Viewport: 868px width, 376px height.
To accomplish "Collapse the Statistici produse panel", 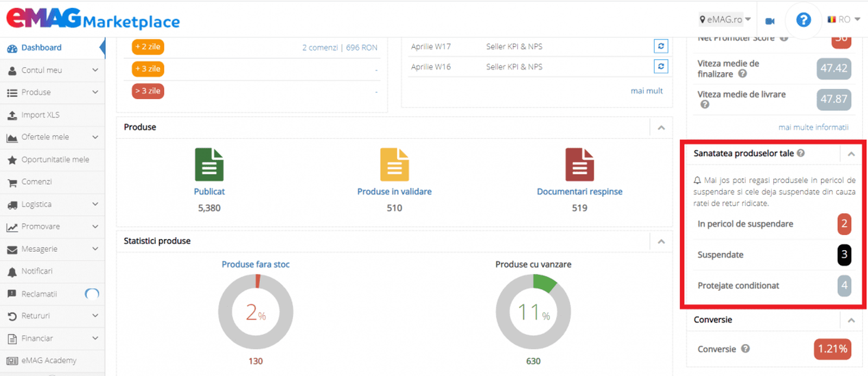I will [661, 241].
